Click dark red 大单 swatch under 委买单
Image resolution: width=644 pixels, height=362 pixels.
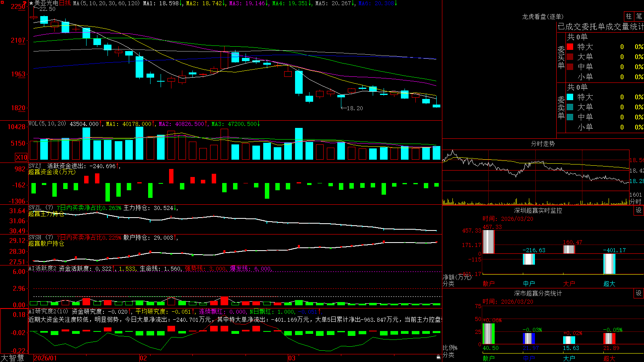tap(570, 57)
